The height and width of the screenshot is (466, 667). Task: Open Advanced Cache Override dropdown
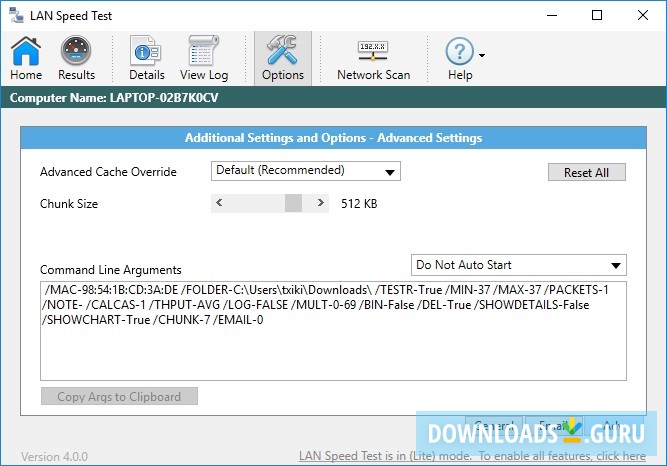click(305, 171)
